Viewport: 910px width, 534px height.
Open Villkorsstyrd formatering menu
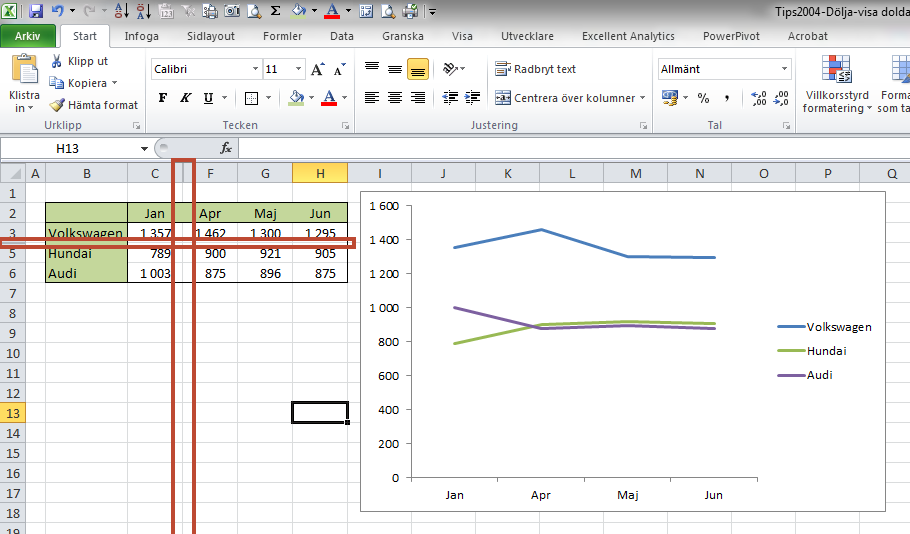(837, 84)
